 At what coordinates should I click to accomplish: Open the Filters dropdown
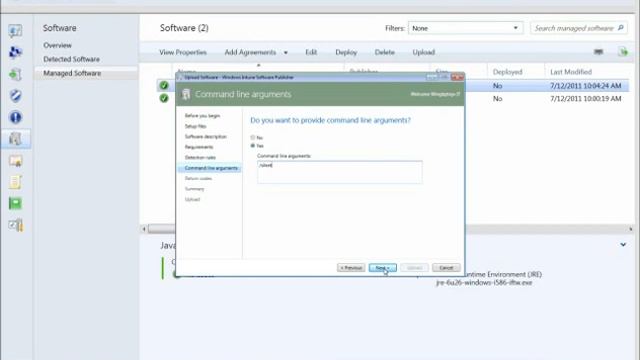point(465,28)
